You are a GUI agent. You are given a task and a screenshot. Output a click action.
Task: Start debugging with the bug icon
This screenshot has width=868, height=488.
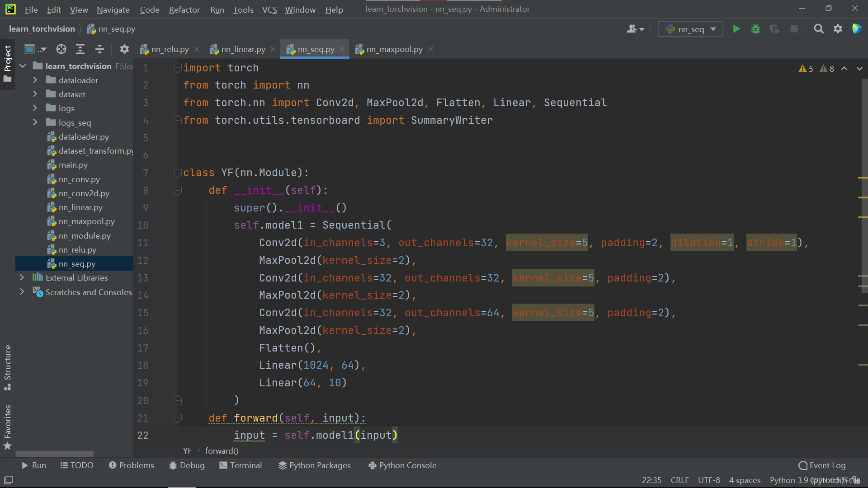click(755, 29)
